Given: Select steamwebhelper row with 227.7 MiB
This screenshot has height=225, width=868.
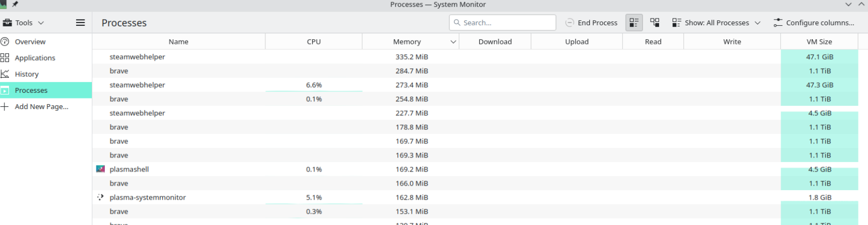Looking at the screenshot, I should tap(475, 113).
